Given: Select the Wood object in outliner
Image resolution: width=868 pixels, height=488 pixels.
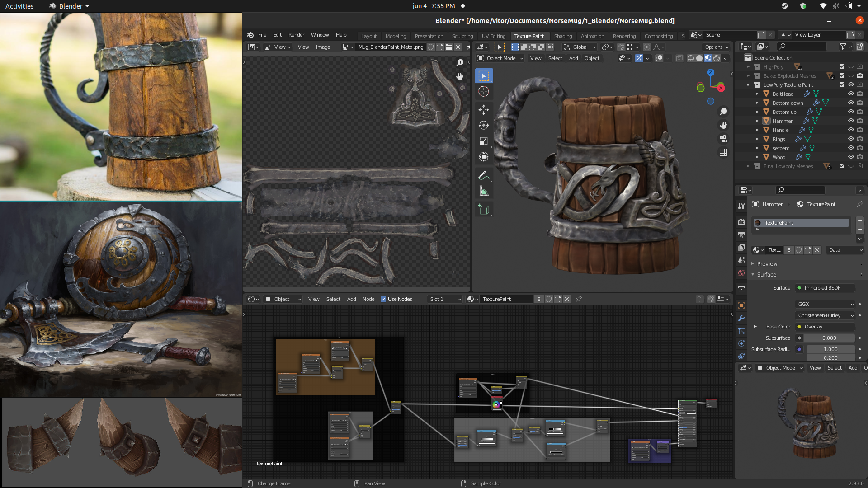Looking at the screenshot, I should tap(778, 157).
